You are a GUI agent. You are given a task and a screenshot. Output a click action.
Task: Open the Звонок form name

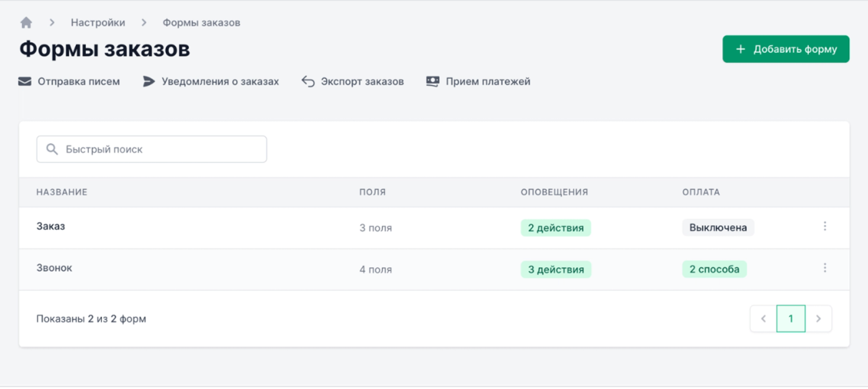pyautogui.click(x=54, y=268)
